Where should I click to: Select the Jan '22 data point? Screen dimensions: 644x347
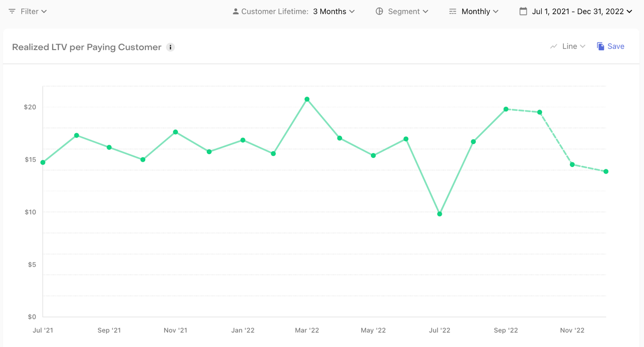pos(243,140)
